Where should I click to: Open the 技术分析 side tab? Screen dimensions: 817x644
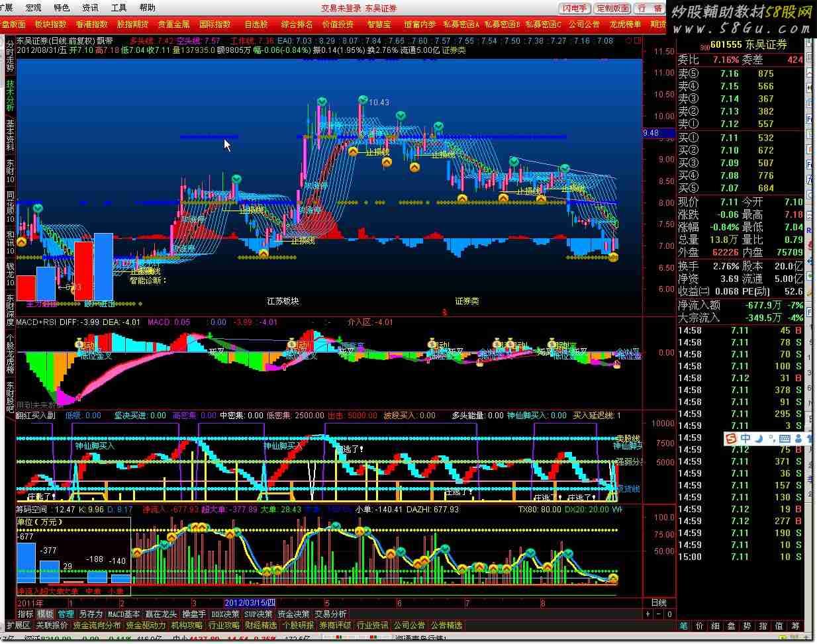point(10,96)
